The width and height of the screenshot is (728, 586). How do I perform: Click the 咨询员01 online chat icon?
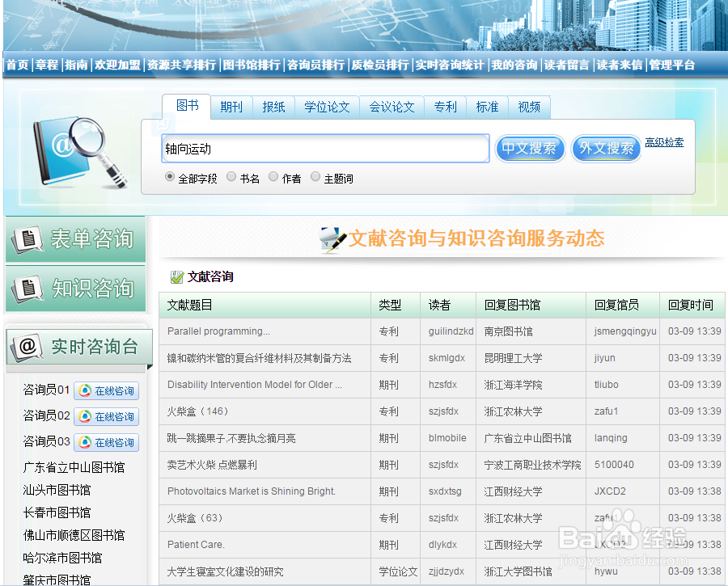pyautogui.click(x=84, y=390)
